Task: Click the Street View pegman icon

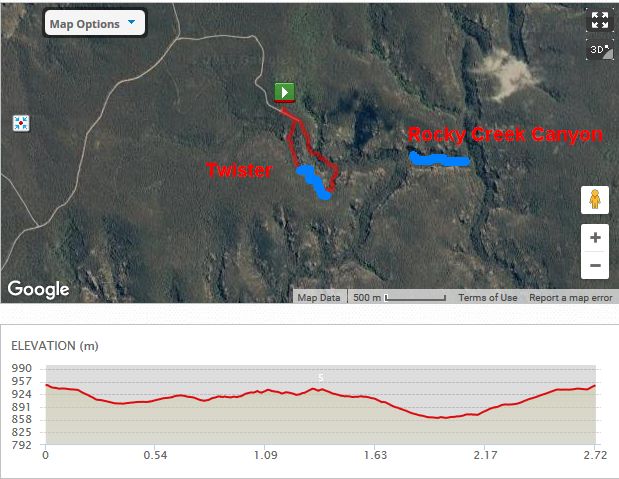Action: point(595,200)
